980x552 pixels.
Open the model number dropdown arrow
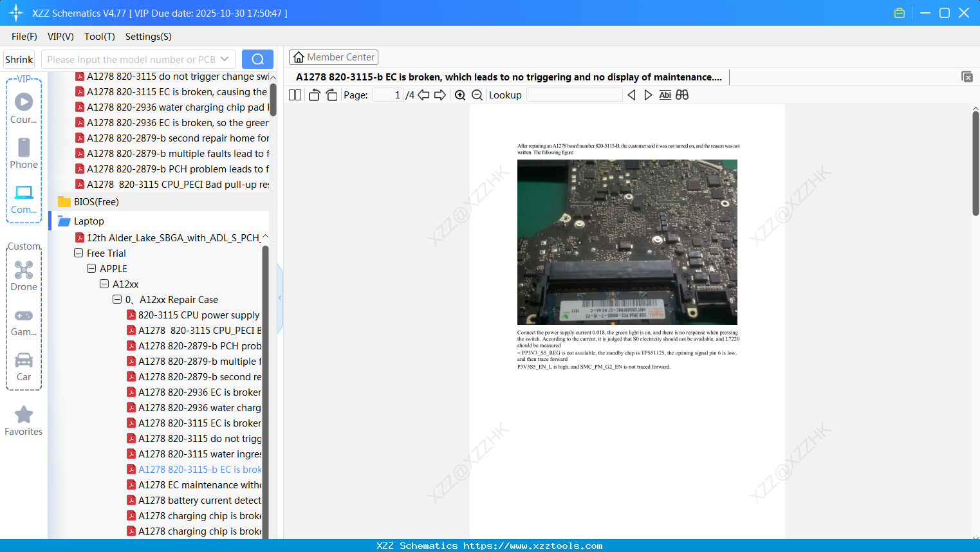pyautogui.click(x=225, y=59)
